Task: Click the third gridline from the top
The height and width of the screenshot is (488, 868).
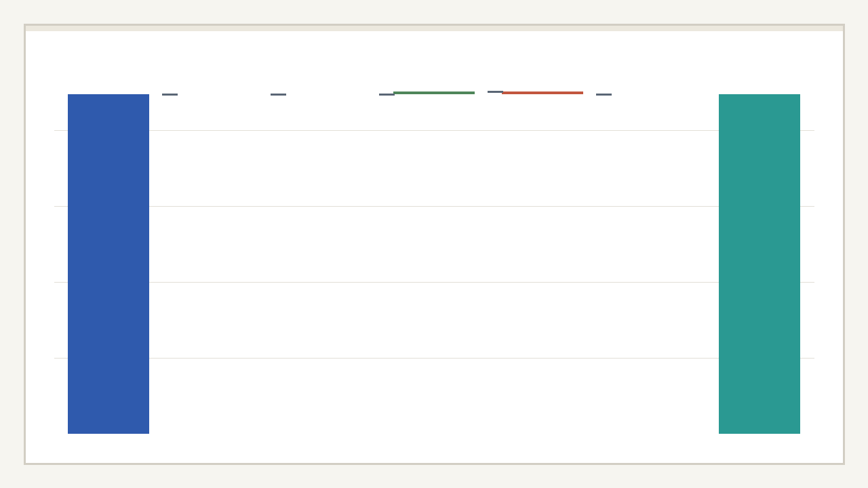Action: (434, 282)
